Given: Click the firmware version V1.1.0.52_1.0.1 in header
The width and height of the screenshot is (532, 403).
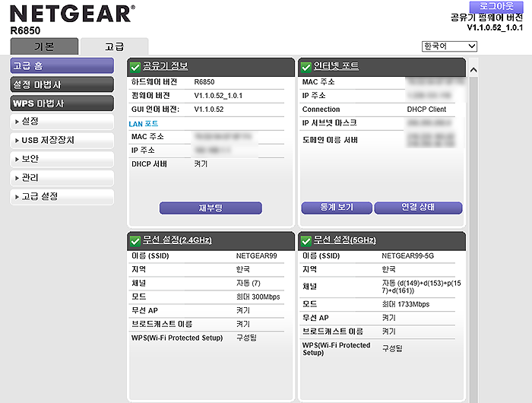Looking at the screenshot, I should 495,27.
